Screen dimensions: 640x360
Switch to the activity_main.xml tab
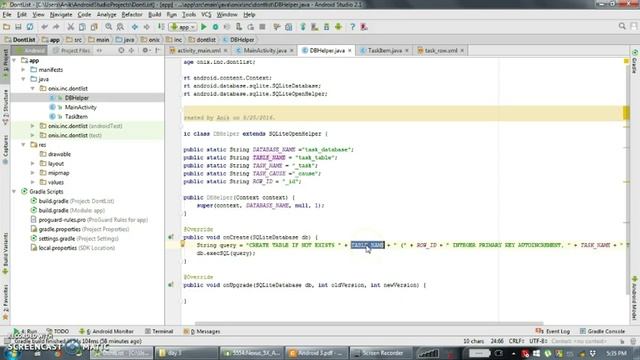click(199, 51)
